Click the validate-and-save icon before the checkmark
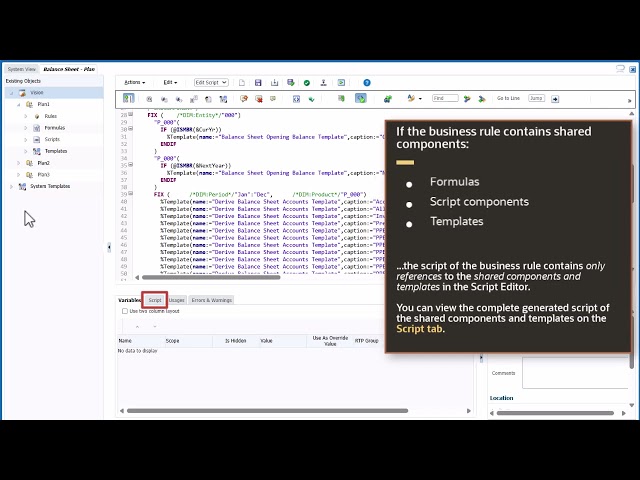The image size is (640, 480). 291,82
